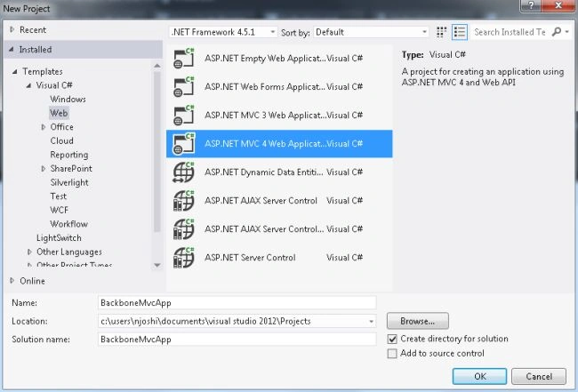Open the Sort by Default dropdown

click(x=371, y=32)
